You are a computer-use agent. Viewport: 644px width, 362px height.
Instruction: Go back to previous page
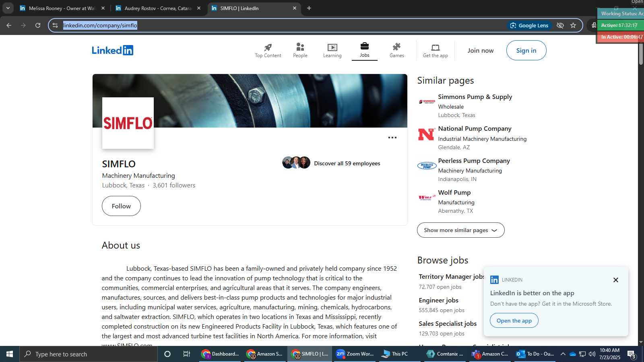(9, 25)
